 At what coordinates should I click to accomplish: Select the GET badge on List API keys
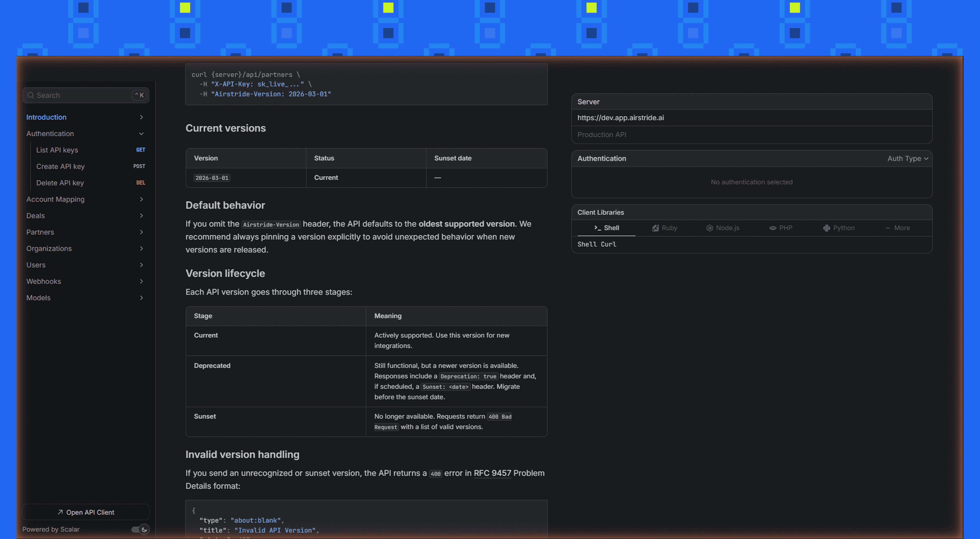coord(140,149)
